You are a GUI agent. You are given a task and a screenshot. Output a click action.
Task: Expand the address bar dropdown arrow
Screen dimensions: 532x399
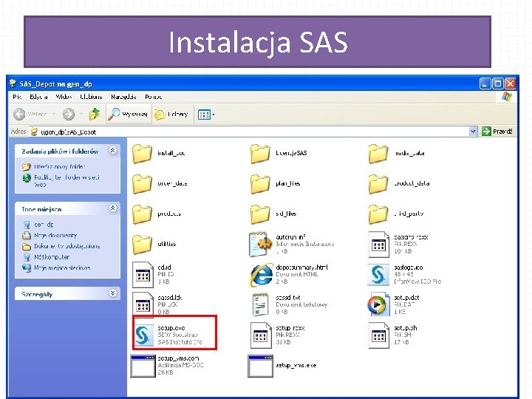coord(473,132)
